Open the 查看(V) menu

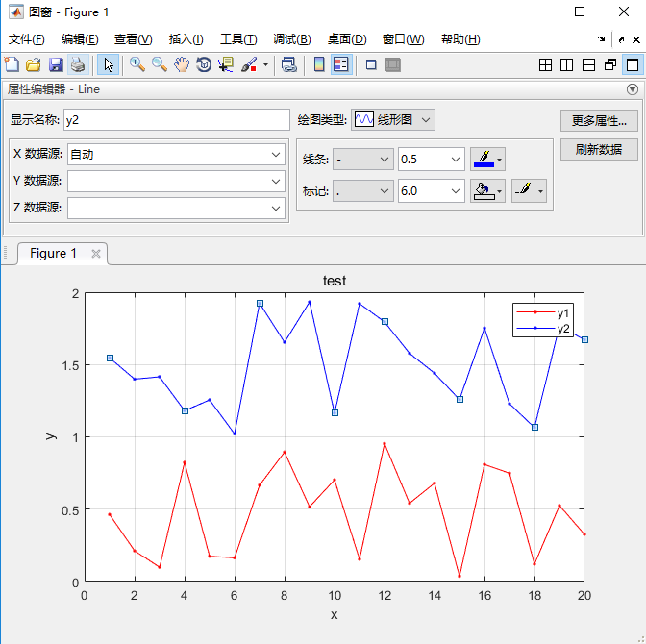[133, 39]
